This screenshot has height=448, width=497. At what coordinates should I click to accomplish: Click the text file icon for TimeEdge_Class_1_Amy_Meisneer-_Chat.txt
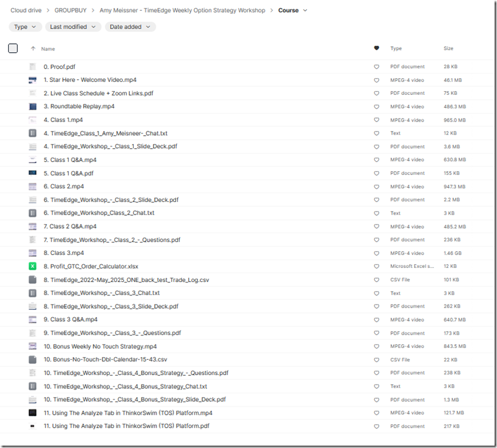(x=33, y=133)
